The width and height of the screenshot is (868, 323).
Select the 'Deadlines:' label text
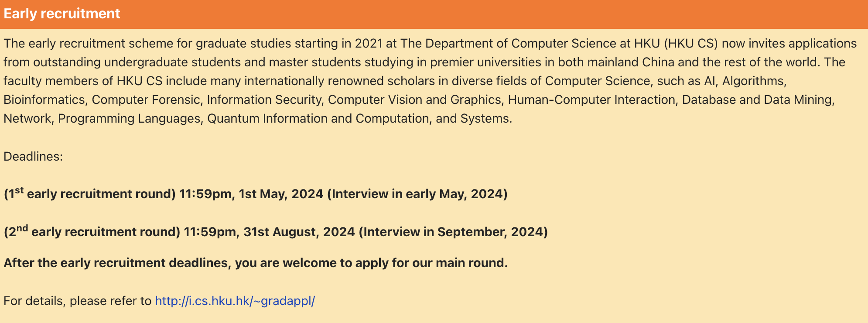pos(33,156)
